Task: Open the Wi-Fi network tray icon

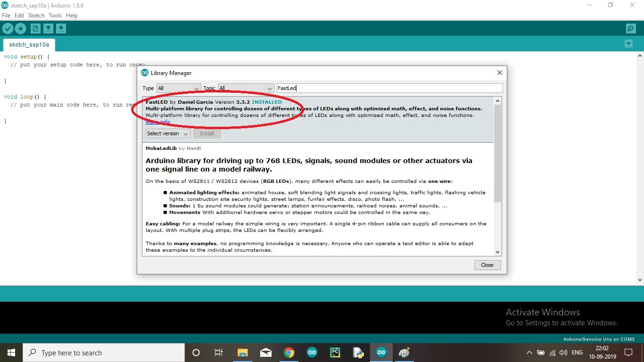Action: (x=552, y=353)
